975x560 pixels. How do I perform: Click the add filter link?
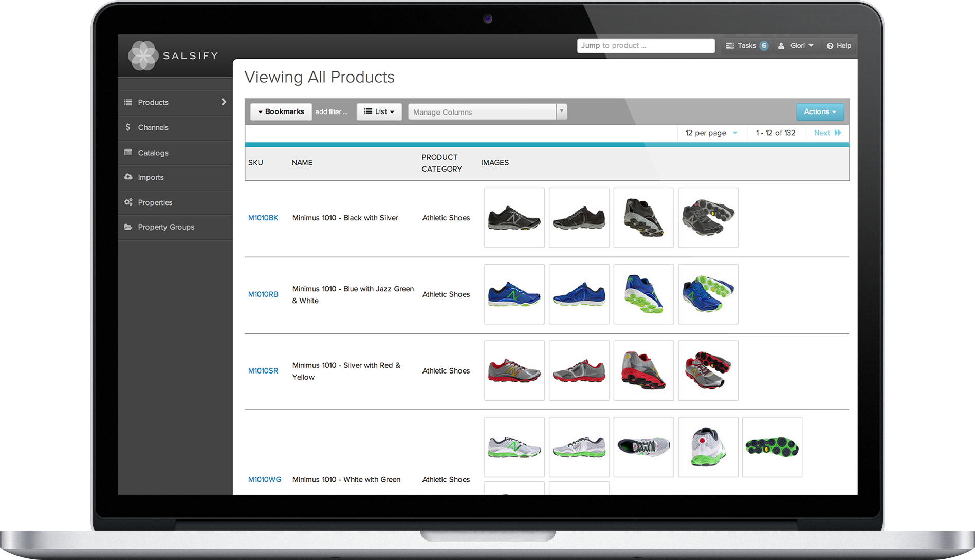coord(332,111)
